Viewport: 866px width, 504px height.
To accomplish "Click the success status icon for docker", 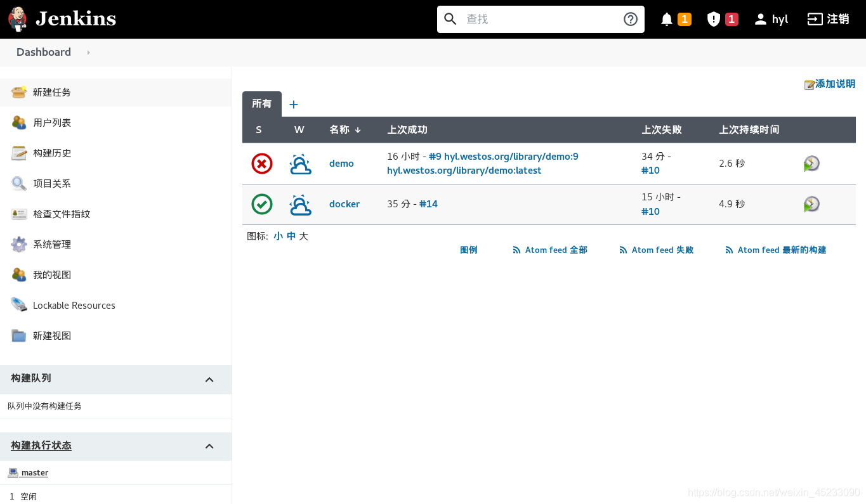I will pyautogui.click(x=261, y=204).
